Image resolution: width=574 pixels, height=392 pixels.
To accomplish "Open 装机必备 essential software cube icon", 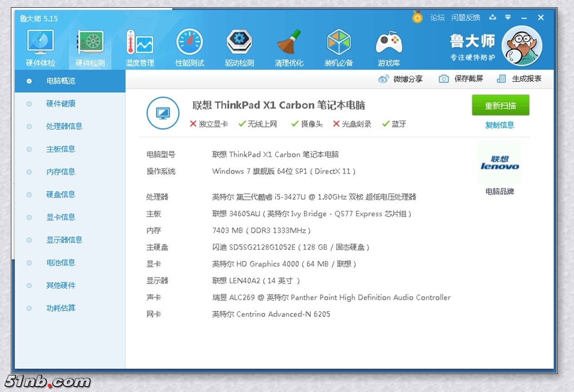I will click(x=339, y=43).
